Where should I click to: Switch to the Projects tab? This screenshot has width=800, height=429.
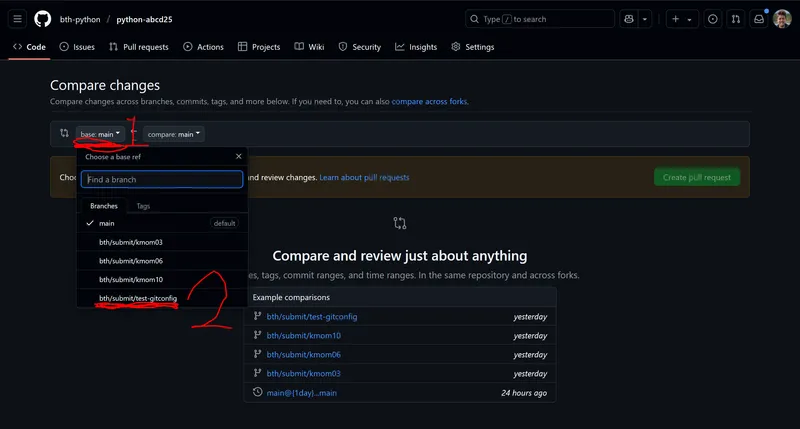pyautogui.click(x=259, y=47)
